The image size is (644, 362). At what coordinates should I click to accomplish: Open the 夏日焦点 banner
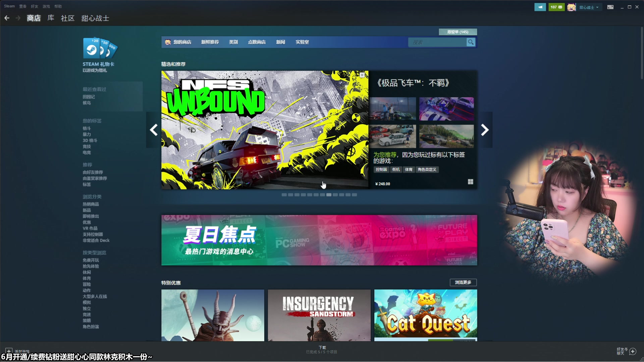pyautogui.click(x=319, y=240)
